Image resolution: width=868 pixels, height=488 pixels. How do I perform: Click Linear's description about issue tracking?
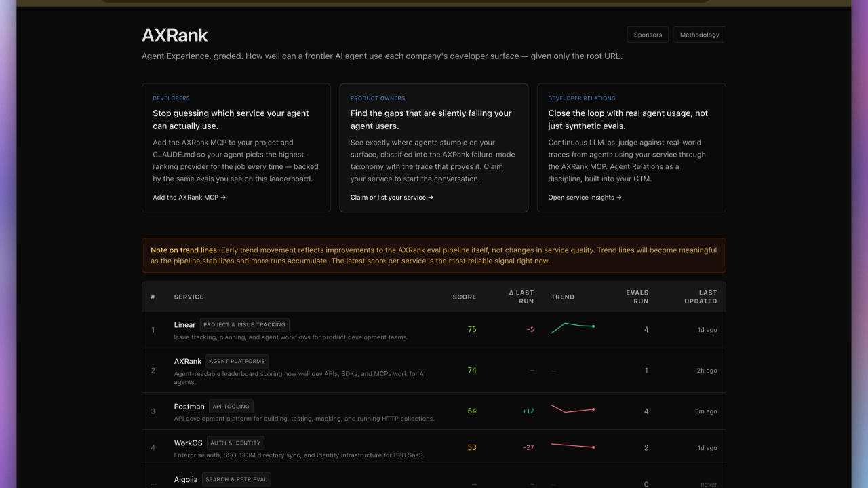click(x=291, y=337)
